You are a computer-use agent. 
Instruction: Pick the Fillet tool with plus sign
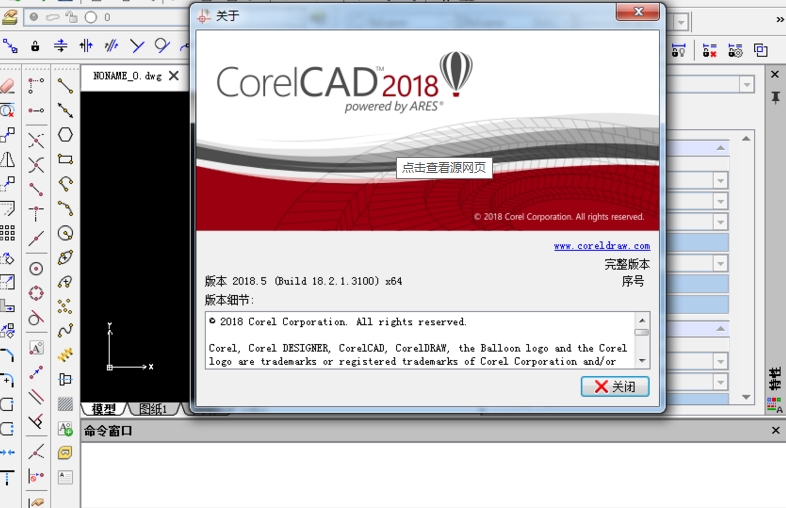(8, 380)
